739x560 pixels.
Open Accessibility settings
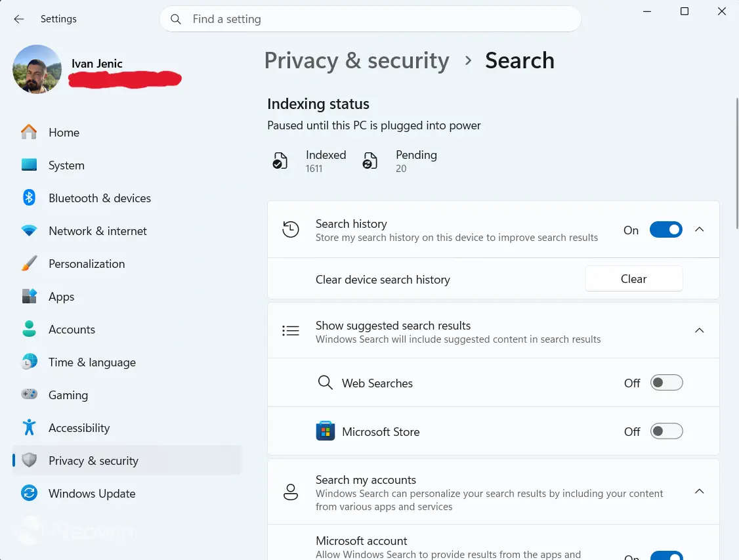tap(127, 427)
